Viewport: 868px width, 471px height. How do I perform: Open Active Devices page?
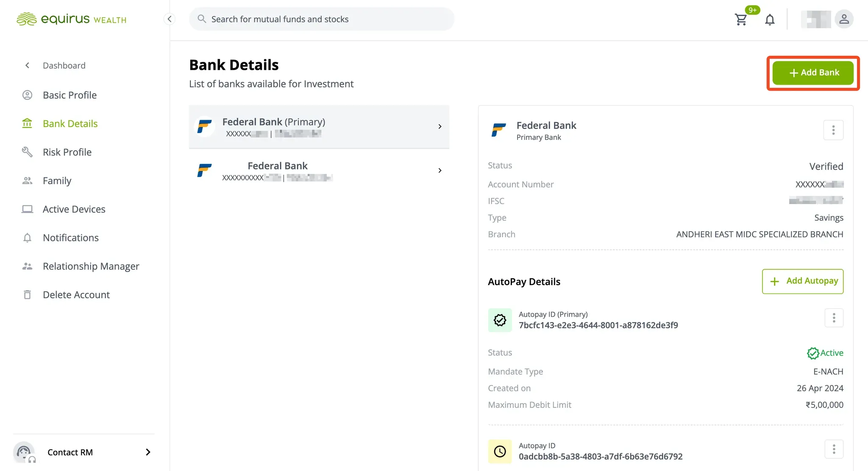(x=74, y=209)
